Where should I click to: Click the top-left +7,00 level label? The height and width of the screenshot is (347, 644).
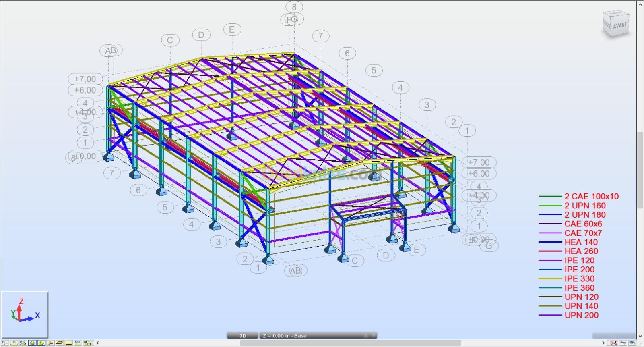[x=85, y=79]
